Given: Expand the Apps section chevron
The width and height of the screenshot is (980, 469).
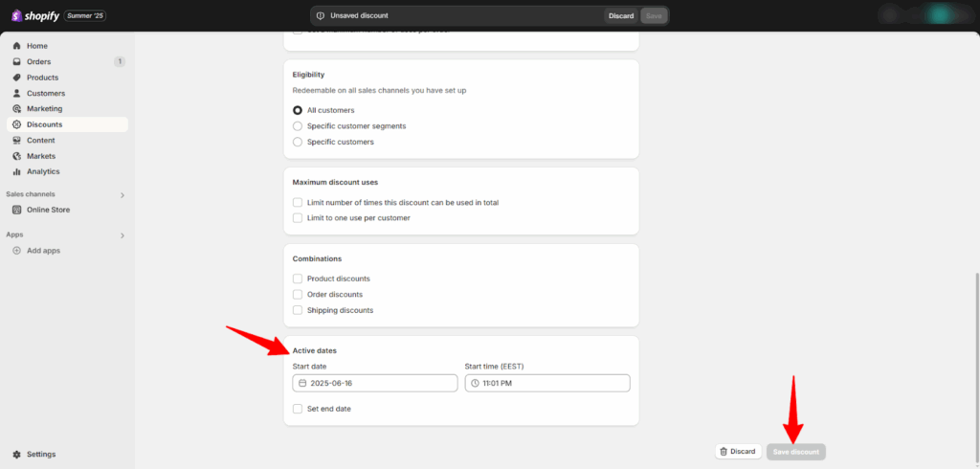Looking at the screenshot, I should tap(122, 235).
